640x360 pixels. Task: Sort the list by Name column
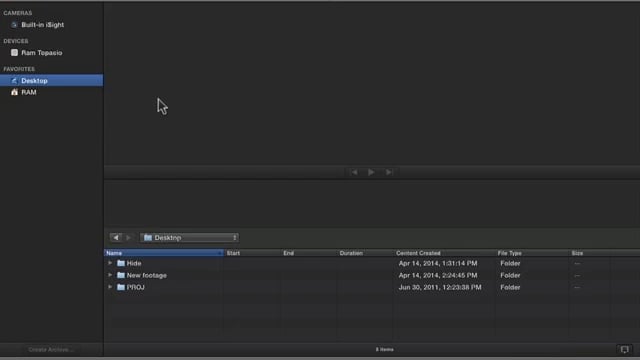click(x=164, y=253)
